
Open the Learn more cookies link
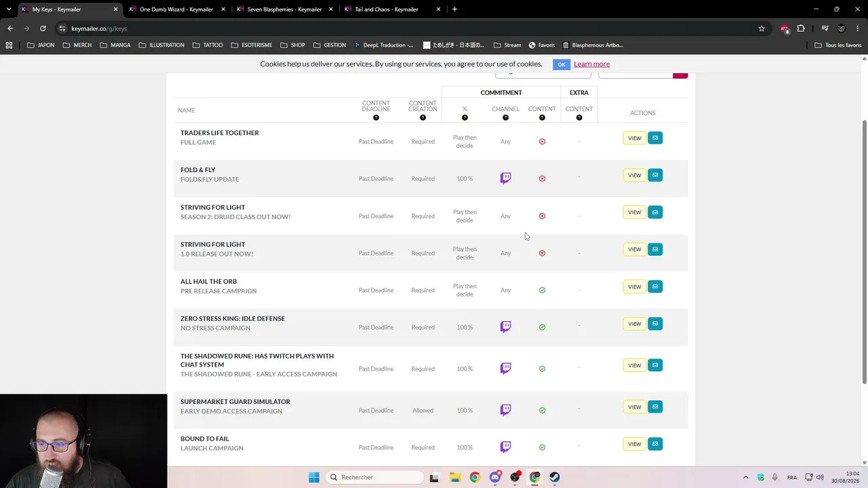(591, 64)
